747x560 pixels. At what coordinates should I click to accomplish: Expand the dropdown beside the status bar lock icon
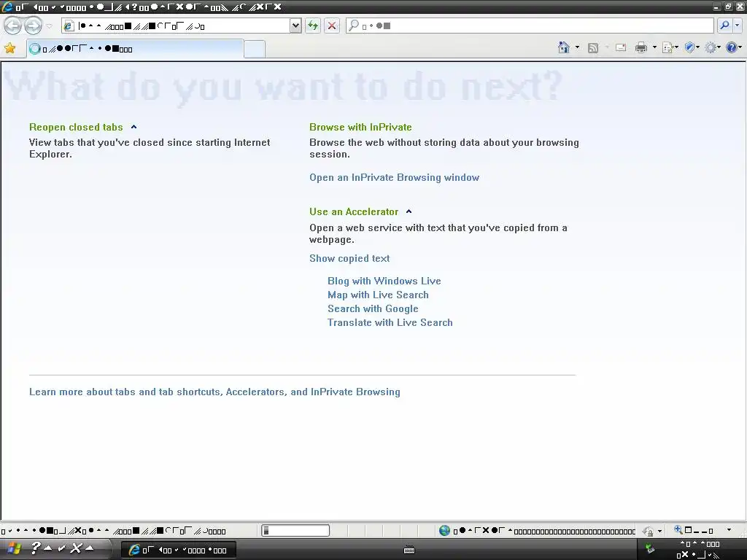pos(659,531)
